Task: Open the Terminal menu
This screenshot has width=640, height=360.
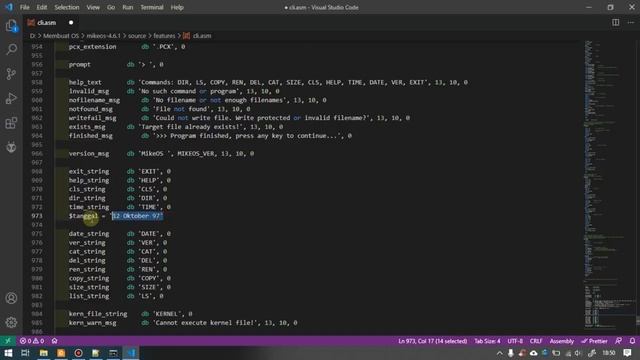Action: pyautogui.click(x=152, y=7)
